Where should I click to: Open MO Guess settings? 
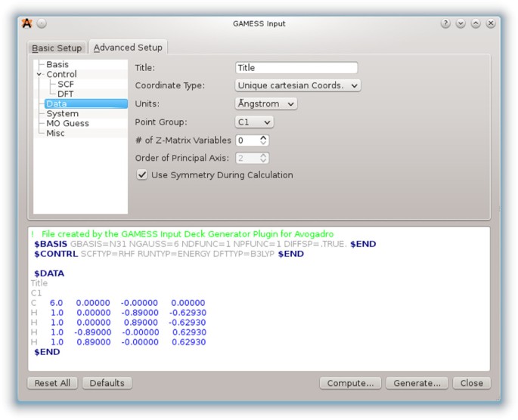tap(68, 123)
